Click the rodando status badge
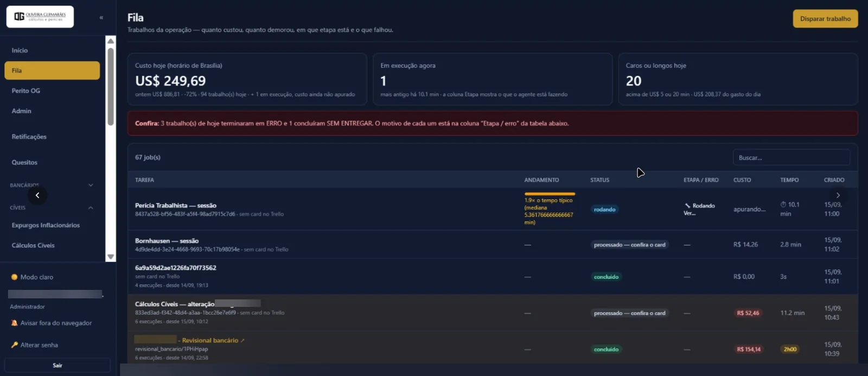Viewport: 868px width, 376px height. point(605,209)
